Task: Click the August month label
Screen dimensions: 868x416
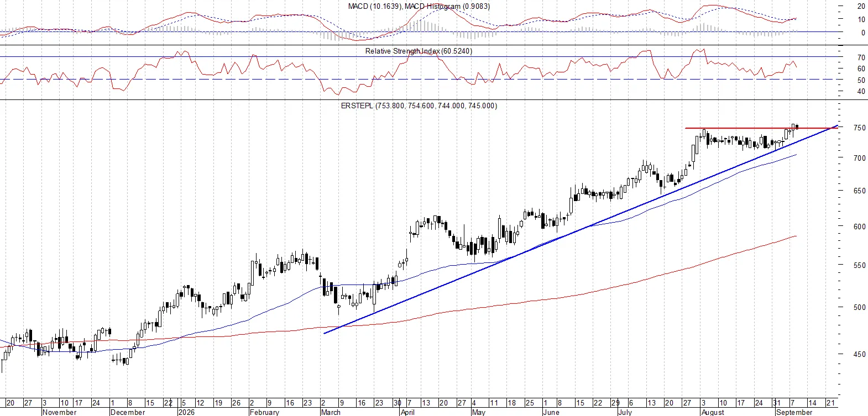Action: coord(712,412)
